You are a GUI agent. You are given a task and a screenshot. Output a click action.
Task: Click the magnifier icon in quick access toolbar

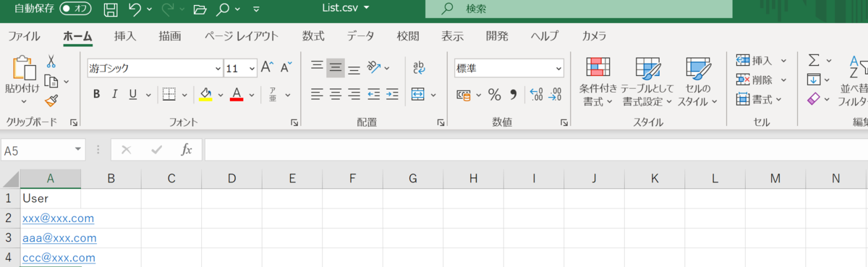tap(224, 9)
